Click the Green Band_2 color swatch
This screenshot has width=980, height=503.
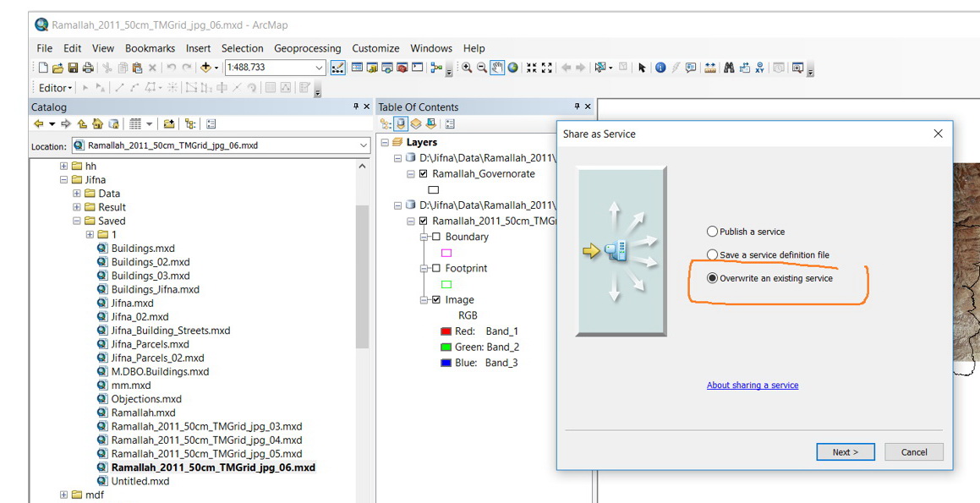pyautogui.click(x=446, y=347)
